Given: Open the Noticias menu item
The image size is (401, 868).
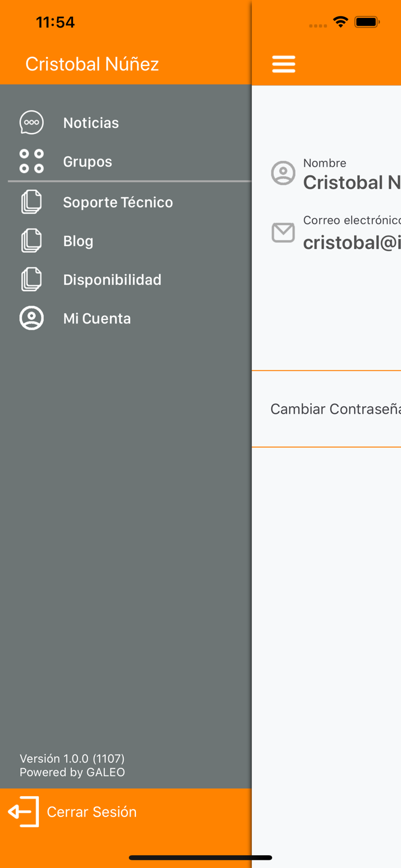Looking at the screenshot, I should pos(126,123).
